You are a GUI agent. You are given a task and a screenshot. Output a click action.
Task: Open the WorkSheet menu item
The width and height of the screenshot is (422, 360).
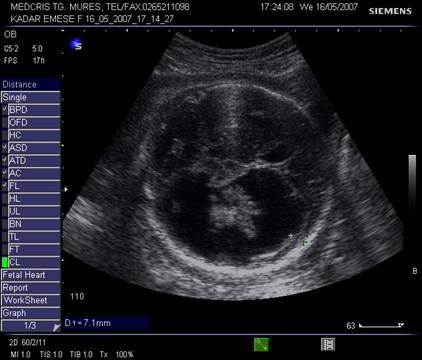tap(31, 300)
